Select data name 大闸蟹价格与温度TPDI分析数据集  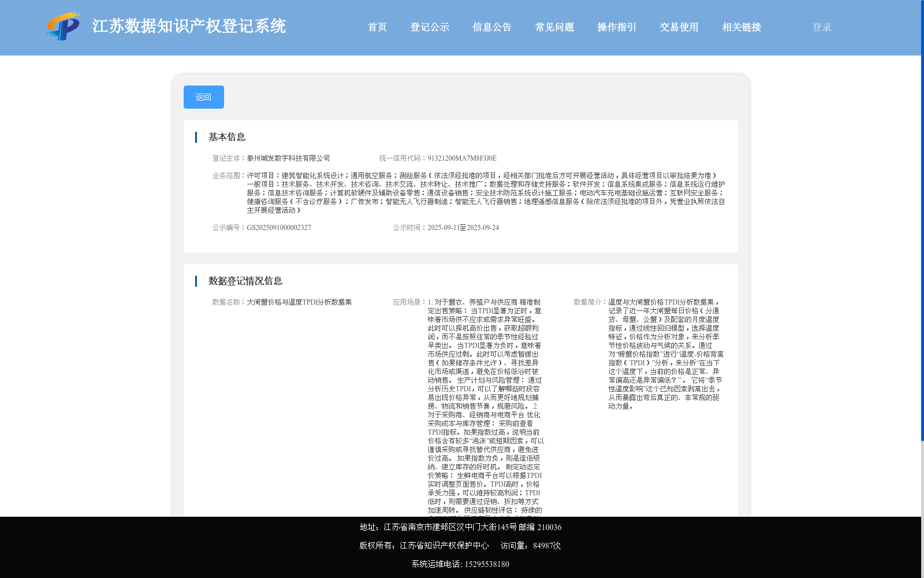tap(299, 302)
